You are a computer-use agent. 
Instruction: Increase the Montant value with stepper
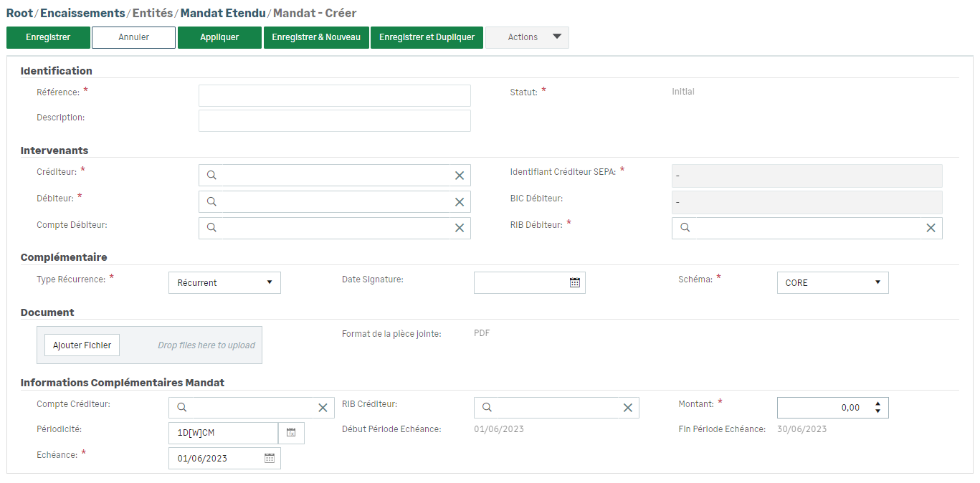pyautogui.click(x=877, y=403)
